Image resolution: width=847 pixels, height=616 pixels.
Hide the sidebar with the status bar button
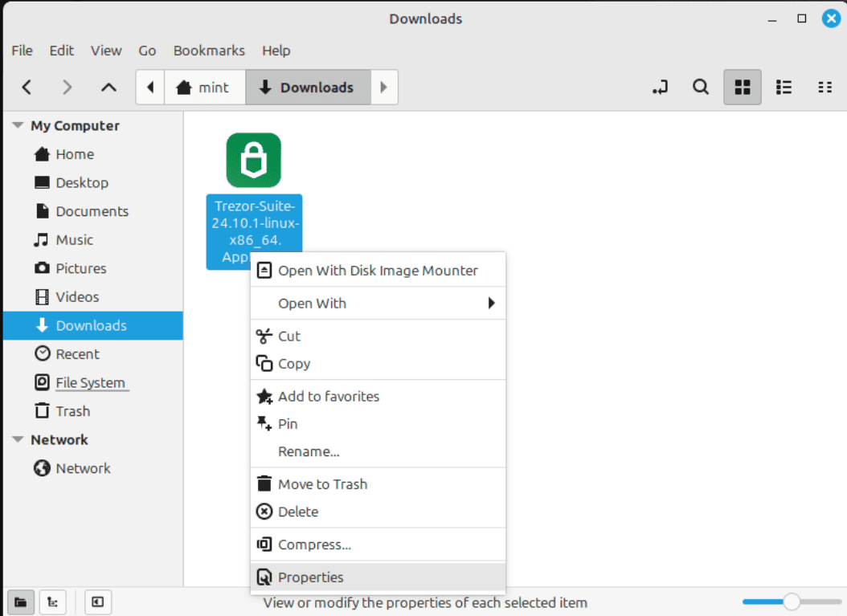pyautogui.click(x=98, y=602)
